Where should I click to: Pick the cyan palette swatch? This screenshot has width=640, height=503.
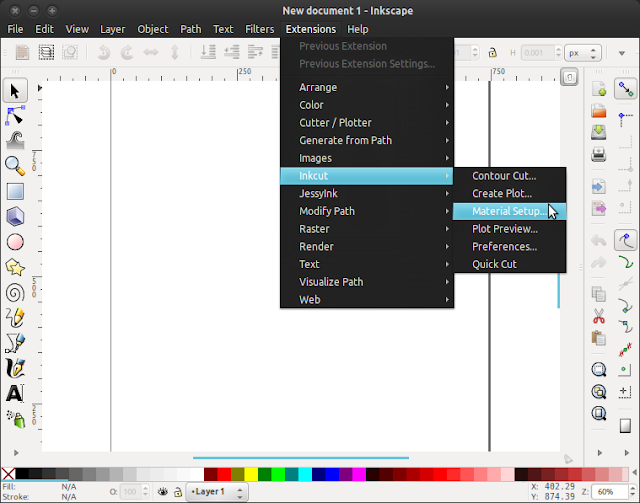[305, 474]
